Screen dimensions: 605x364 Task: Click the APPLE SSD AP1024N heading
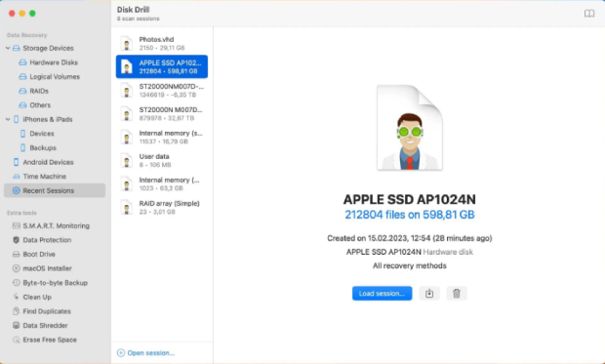(410, 199)
